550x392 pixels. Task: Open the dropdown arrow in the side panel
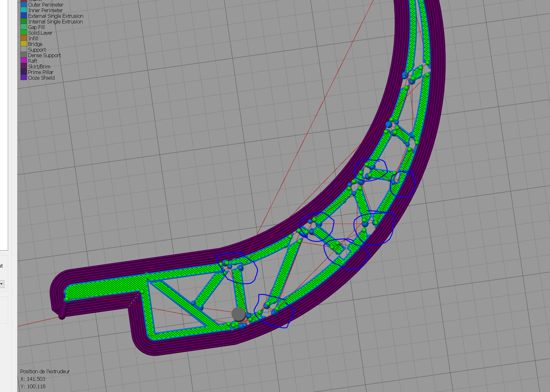tap(2, 284)
